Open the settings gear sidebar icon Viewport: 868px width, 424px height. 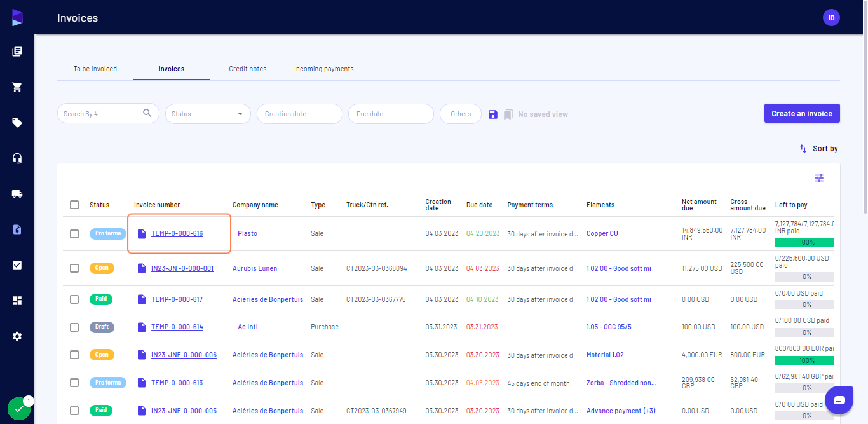coord(17,336)
